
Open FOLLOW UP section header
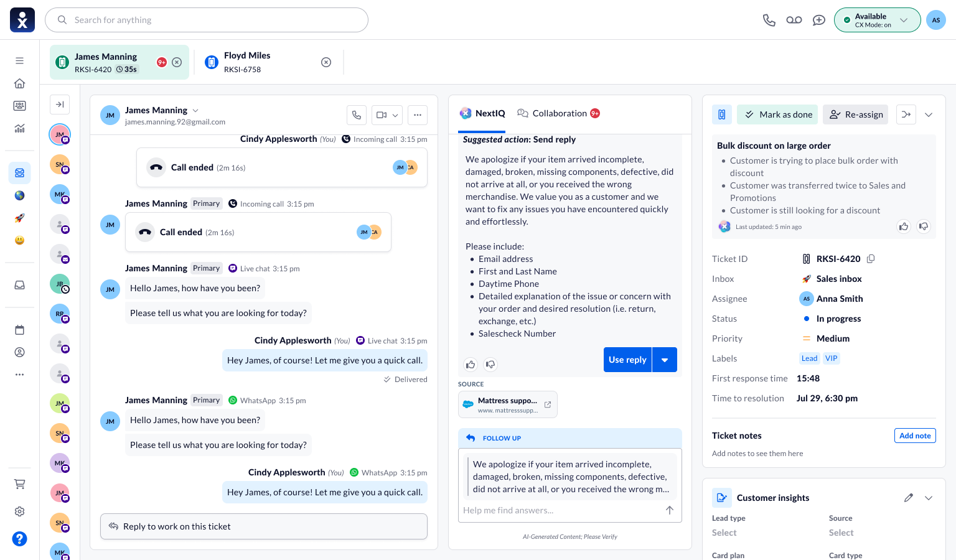click(570, 438)
